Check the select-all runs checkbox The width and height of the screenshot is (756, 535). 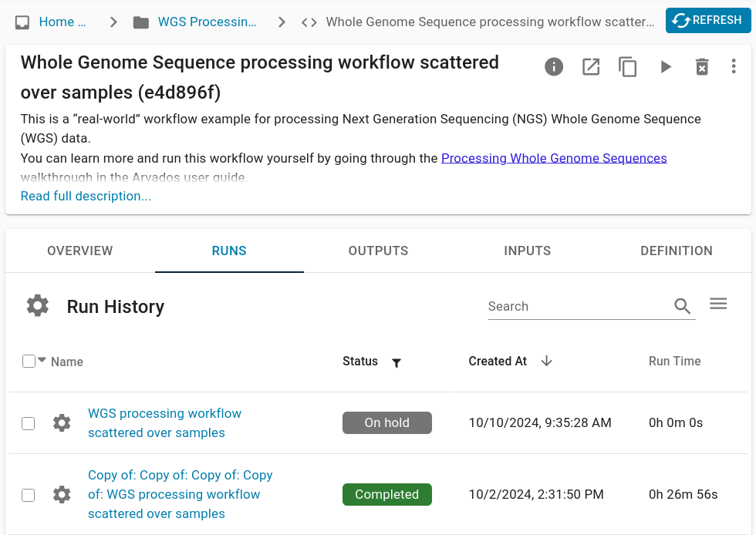point(28,361)
